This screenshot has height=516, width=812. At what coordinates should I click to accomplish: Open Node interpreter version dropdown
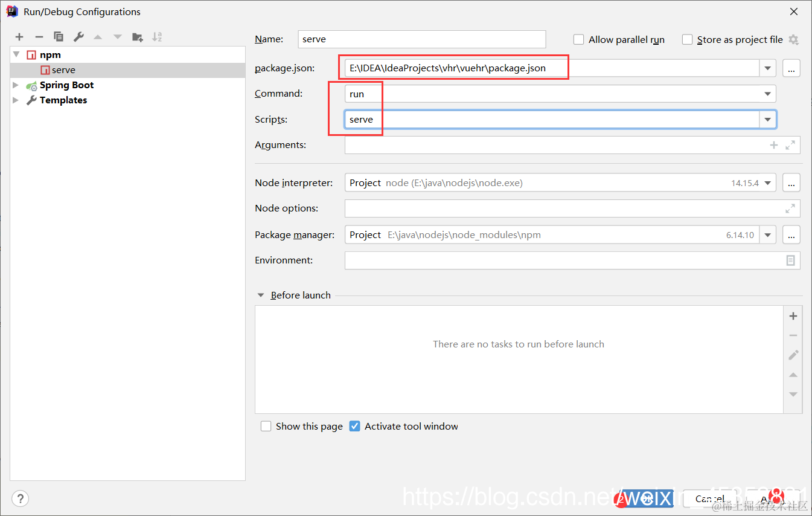click(x=767, y=182)
